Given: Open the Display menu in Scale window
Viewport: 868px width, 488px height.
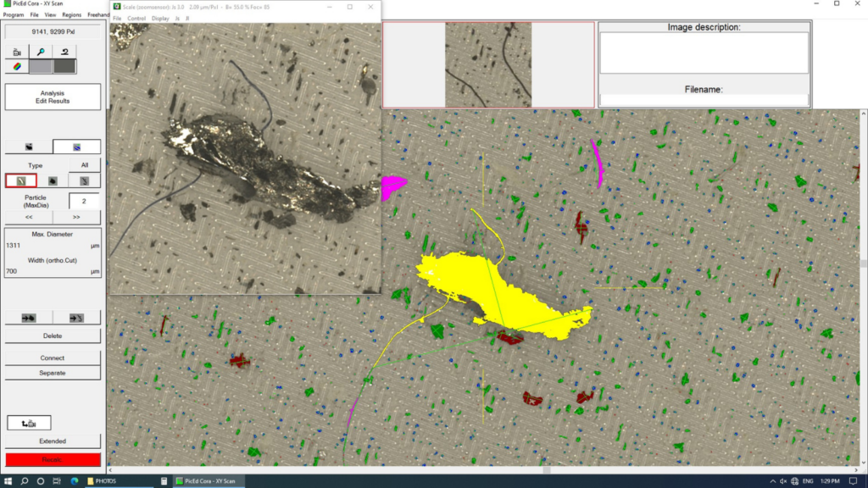Looking at the screenshot, I should click(160, 19).
